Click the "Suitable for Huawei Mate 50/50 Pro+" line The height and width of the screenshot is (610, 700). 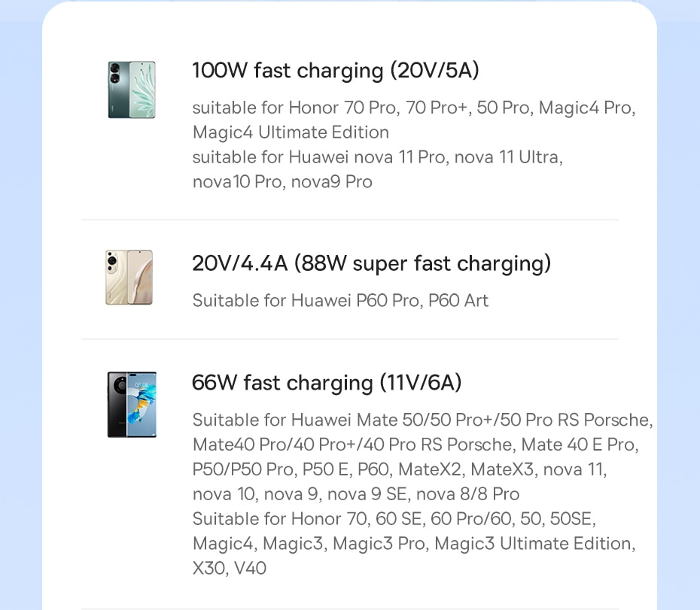[x=422, y=420]
